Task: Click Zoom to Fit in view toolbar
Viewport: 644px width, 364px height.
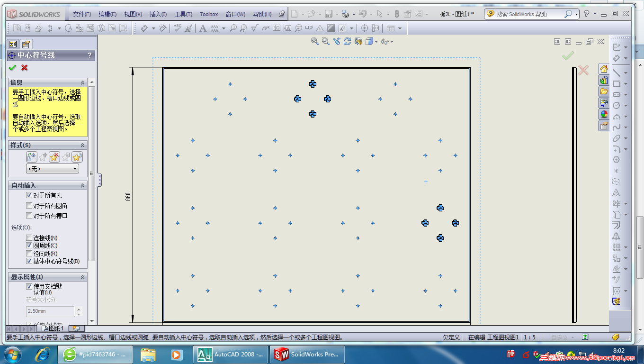Action: (314, 42)
